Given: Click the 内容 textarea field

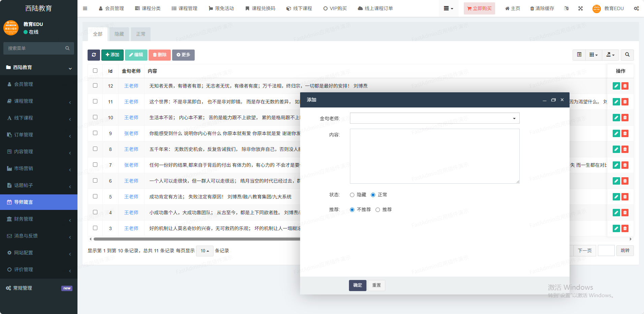Looking at the screenshot, I should [434, 156].
